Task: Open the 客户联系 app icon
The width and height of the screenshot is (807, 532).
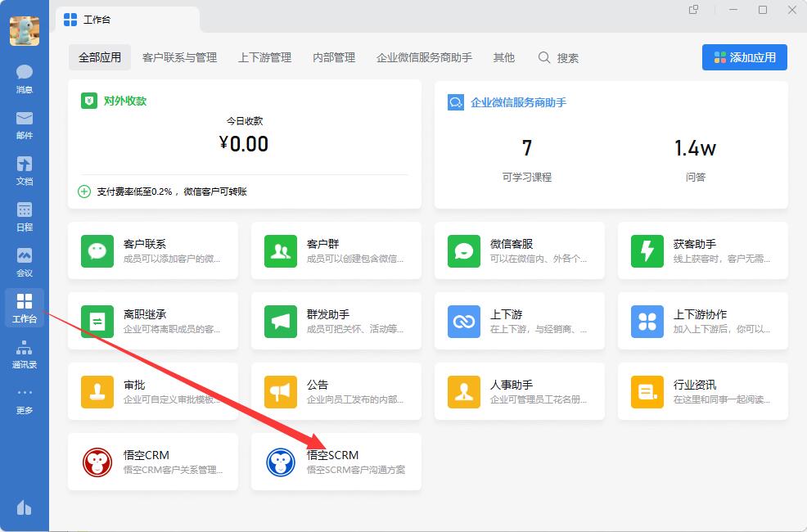Action: [97, 251]
